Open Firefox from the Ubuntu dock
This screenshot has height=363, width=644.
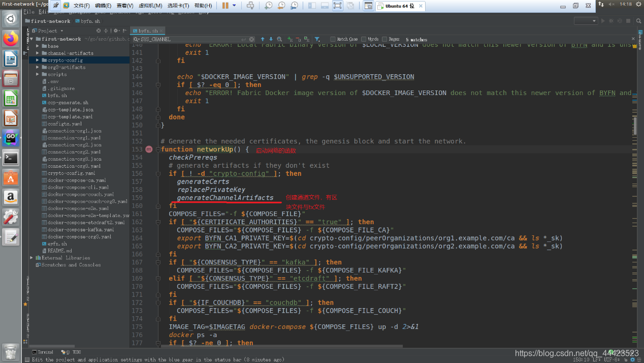11,39
